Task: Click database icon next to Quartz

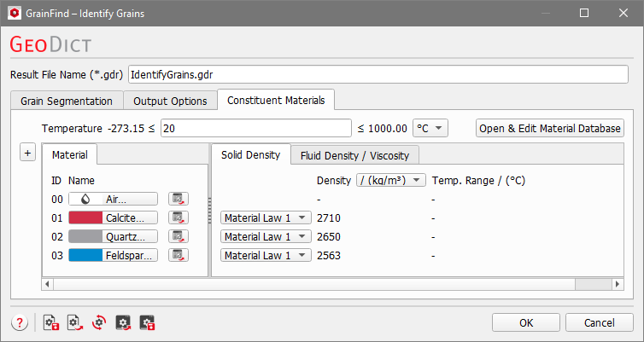Action: pos(179,236)
